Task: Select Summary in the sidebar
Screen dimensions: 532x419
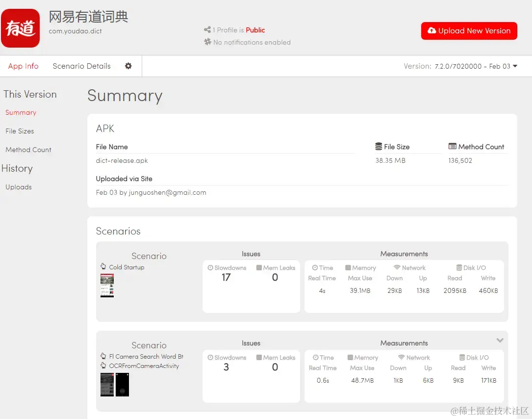Action: click(x=21, y=112)
